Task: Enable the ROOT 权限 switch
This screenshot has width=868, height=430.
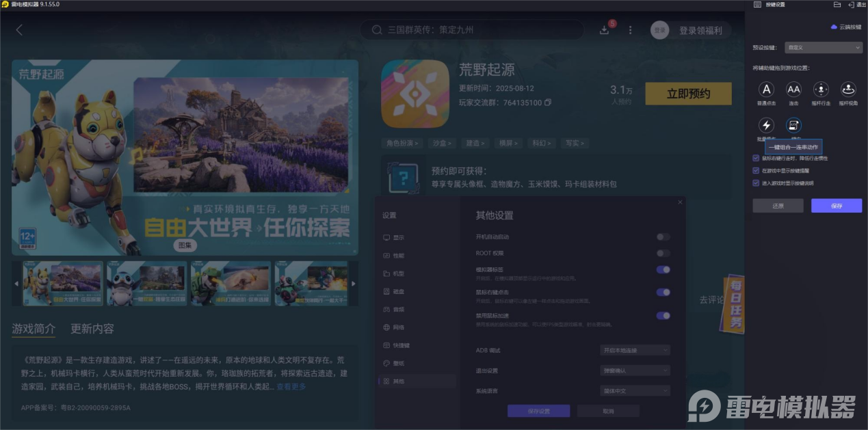Action: point(662,253)
